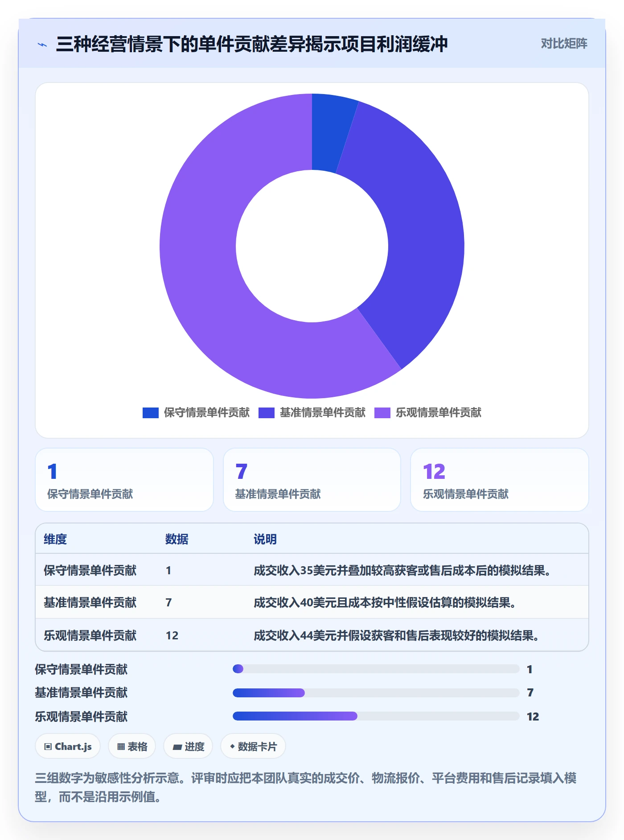This screenshot has height=840, width=624.
Task: Select the data card showing value 12
Action: pyautogui.click(x=500, y=480)
